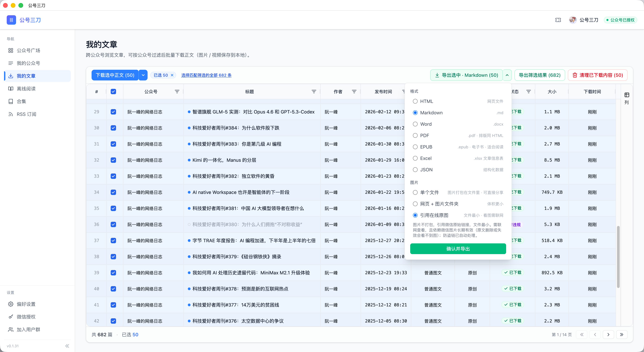Select Markdown format radio button

tap(415, 113)
